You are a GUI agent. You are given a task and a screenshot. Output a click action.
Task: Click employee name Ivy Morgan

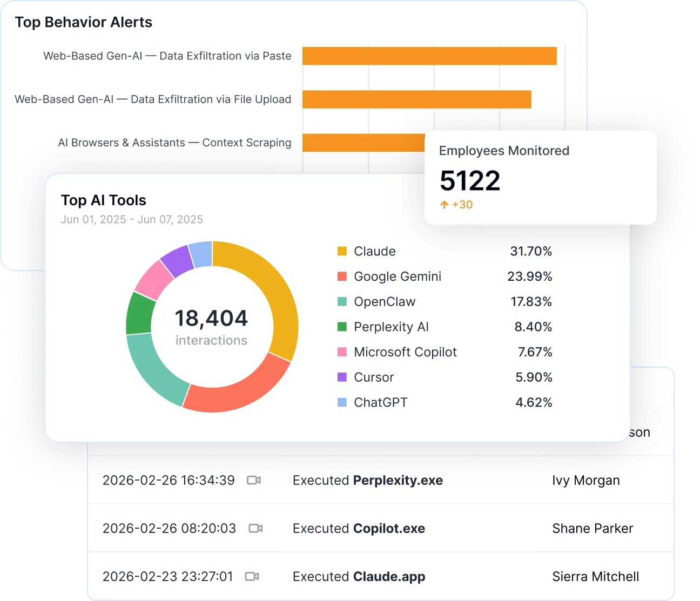pos(586,480)
